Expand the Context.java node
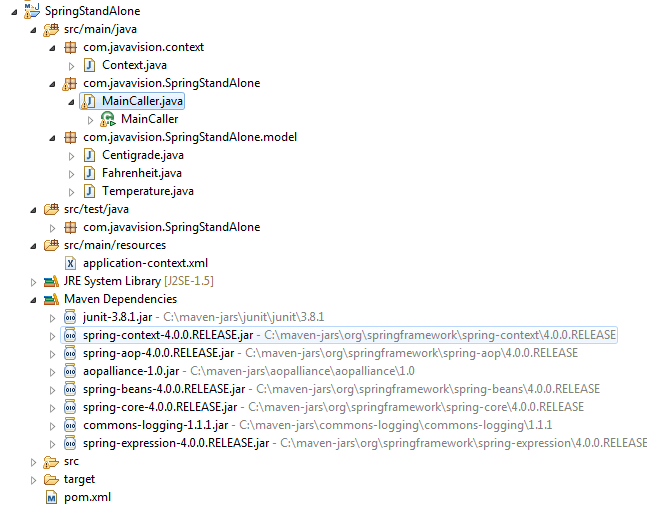The image size is (662, 511). pos(71,66)
